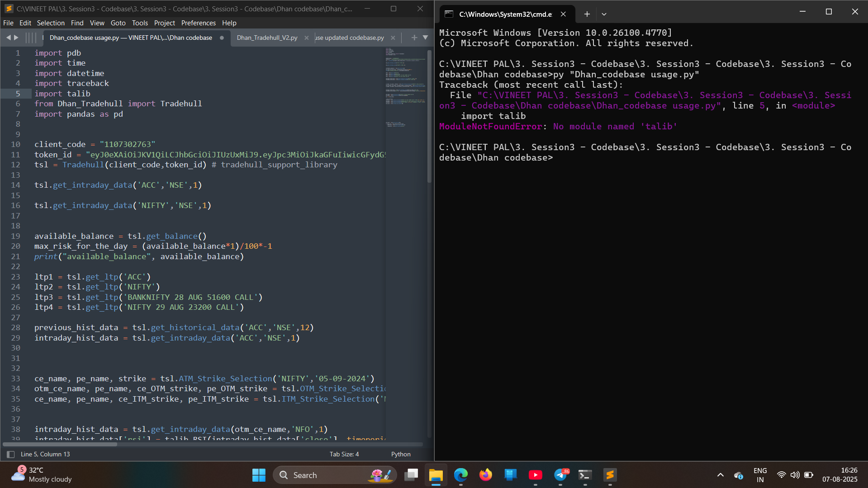
Task: Change the Python syntax selector
Action: click(401, 454)
